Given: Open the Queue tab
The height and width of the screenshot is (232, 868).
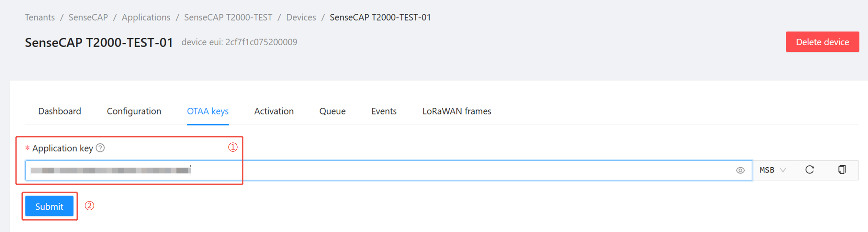Looking at the screenshot, I should (332, 111).
